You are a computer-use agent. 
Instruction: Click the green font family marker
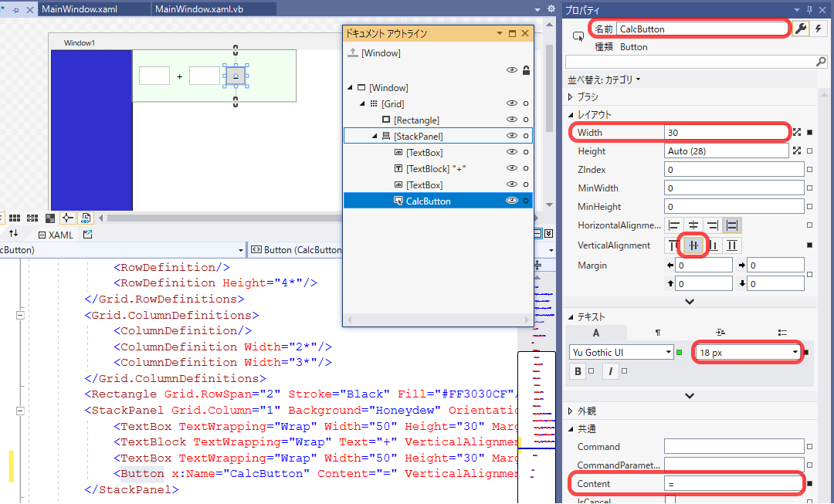point(680,352)
